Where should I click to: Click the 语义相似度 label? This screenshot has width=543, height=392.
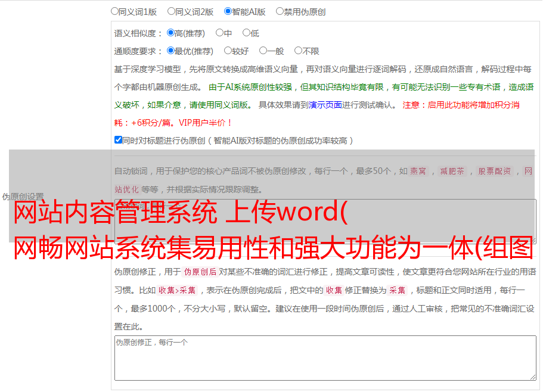click(x=138, y=33)
